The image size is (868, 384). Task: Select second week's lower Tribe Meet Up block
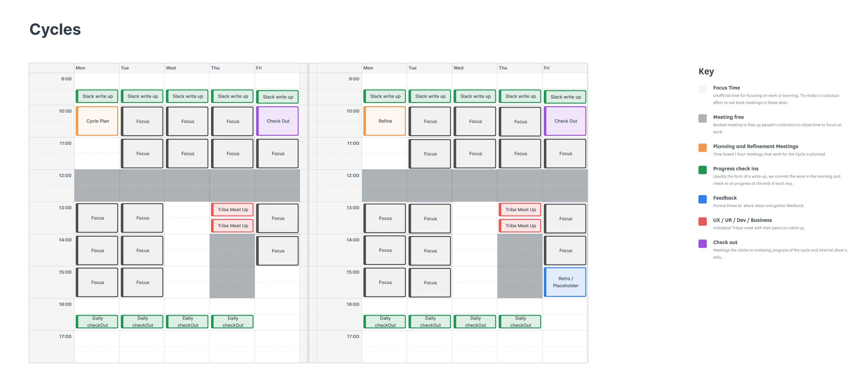[521, 226]
